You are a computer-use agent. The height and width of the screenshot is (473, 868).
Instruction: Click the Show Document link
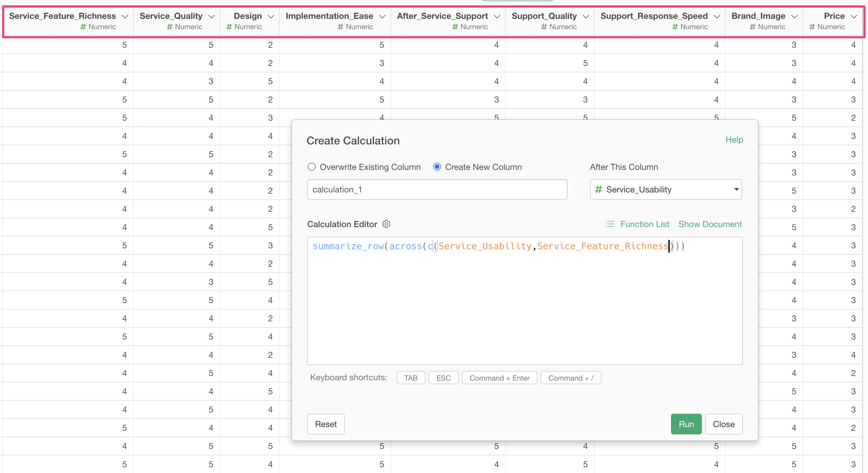710,224
